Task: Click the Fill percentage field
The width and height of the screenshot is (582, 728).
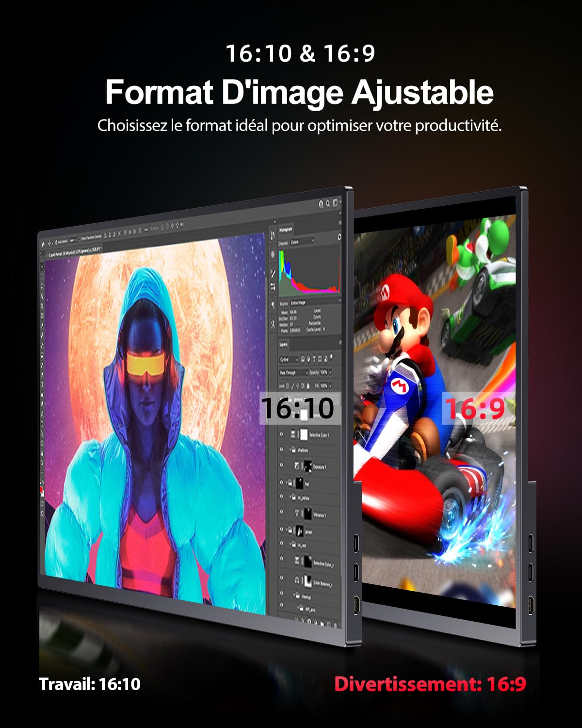Action: click(x=323, y=386)
